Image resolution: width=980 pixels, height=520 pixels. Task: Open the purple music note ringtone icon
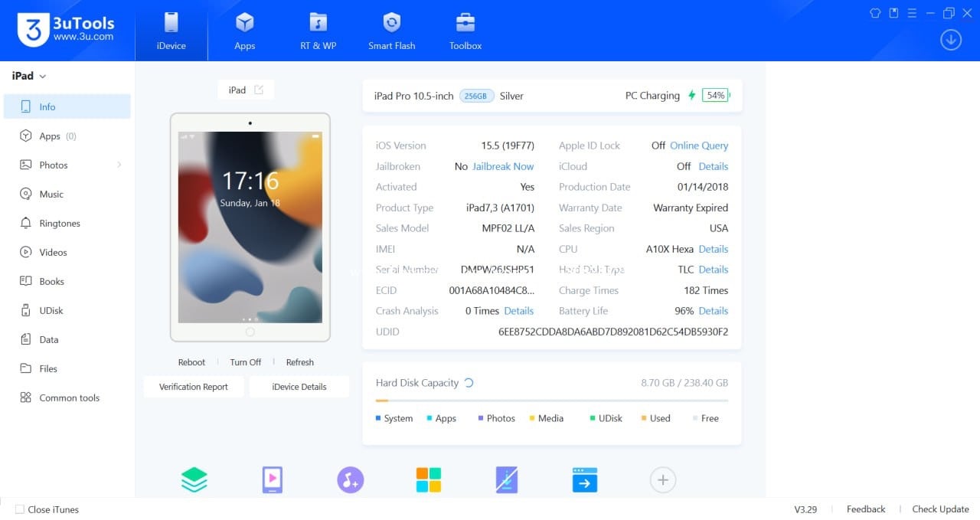350,480
